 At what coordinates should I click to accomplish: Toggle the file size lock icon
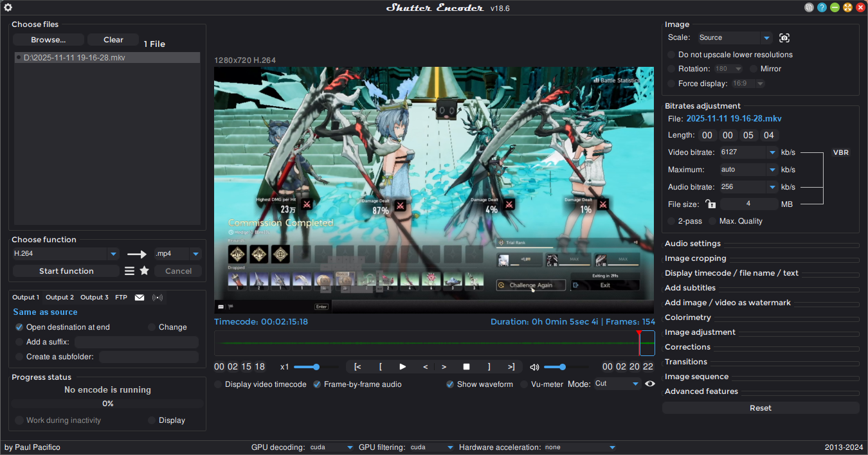coord(710,204)
